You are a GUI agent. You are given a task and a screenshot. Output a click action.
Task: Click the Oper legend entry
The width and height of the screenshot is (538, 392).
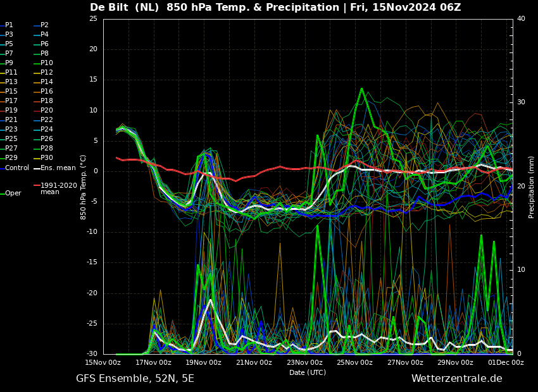[x=13, y=193]
